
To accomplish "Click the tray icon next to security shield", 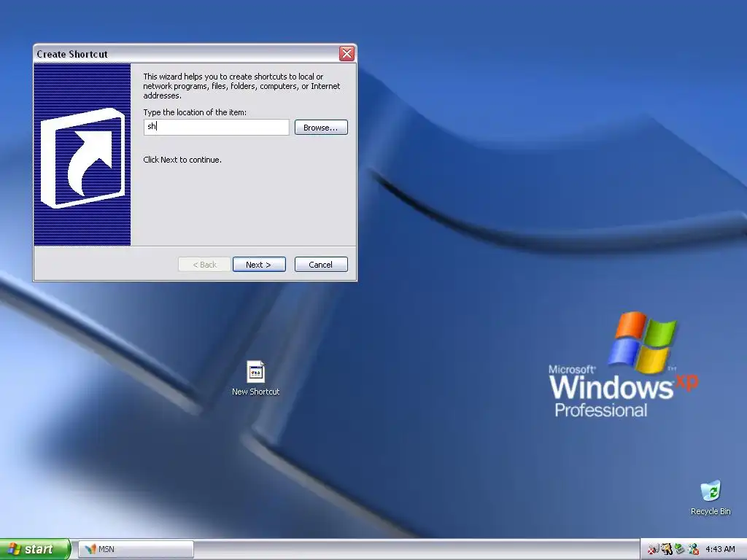I will (667, 549).
